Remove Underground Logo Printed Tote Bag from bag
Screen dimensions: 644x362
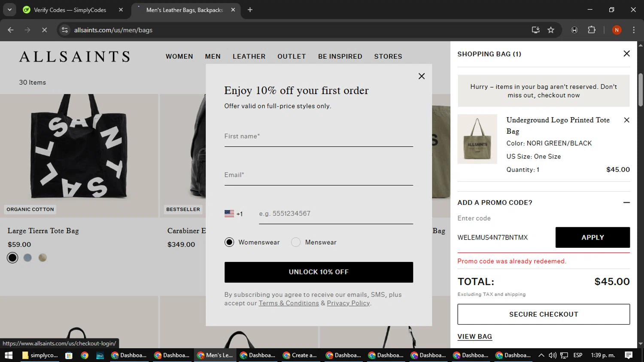pyautogui.click(x=626, y=120)
